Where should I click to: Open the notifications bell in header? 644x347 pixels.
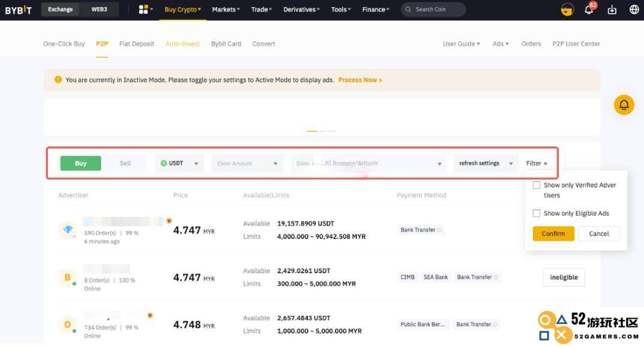tap(589, 10)
